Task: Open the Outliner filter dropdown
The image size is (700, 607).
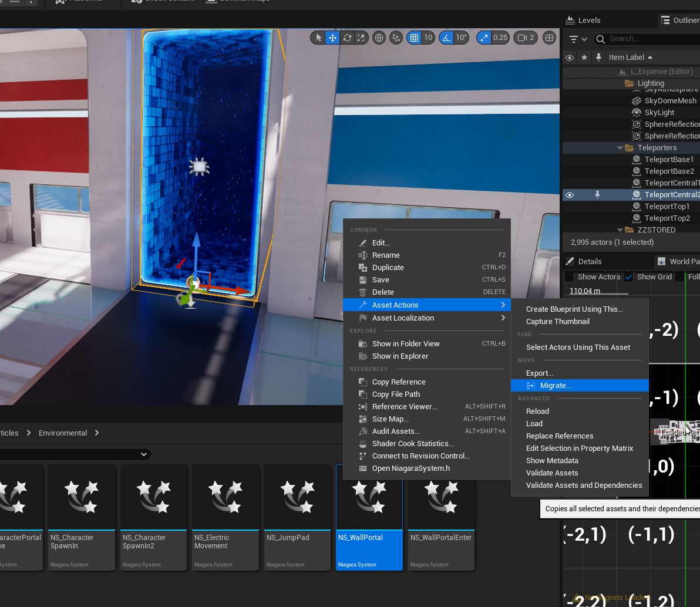Action: pyautogui.click(x=578, y=39)
